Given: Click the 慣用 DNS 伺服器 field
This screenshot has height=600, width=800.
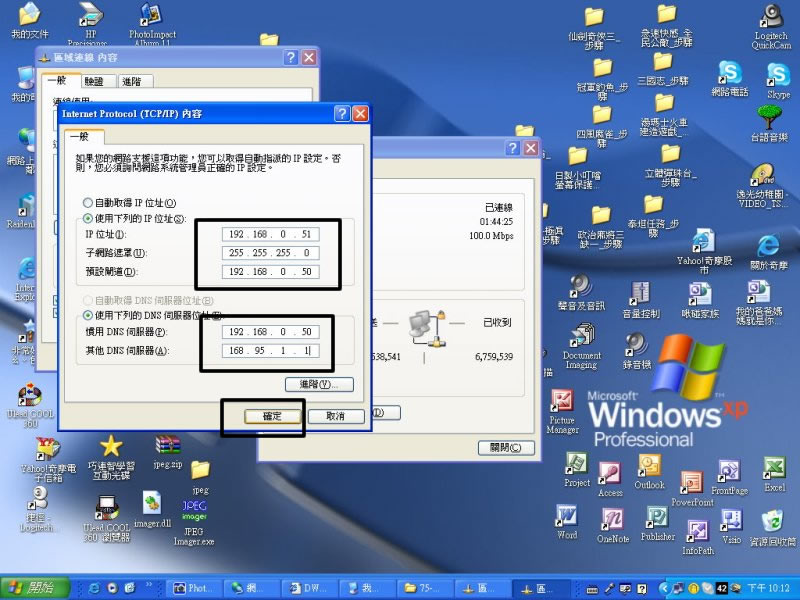Looking at the screenshot, I should click(x=270, y=332).
